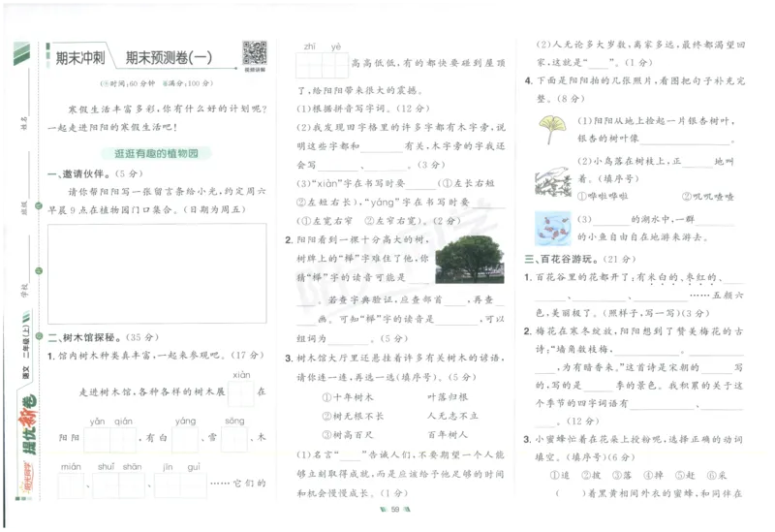Click the writing box under pinyin xiàn
Screen dimensions: 775x532
pyautogui.click(x=241, y=393)
